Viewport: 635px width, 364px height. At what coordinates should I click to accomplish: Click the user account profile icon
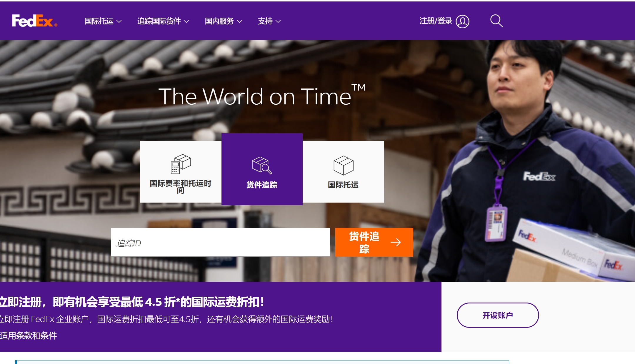462,21
